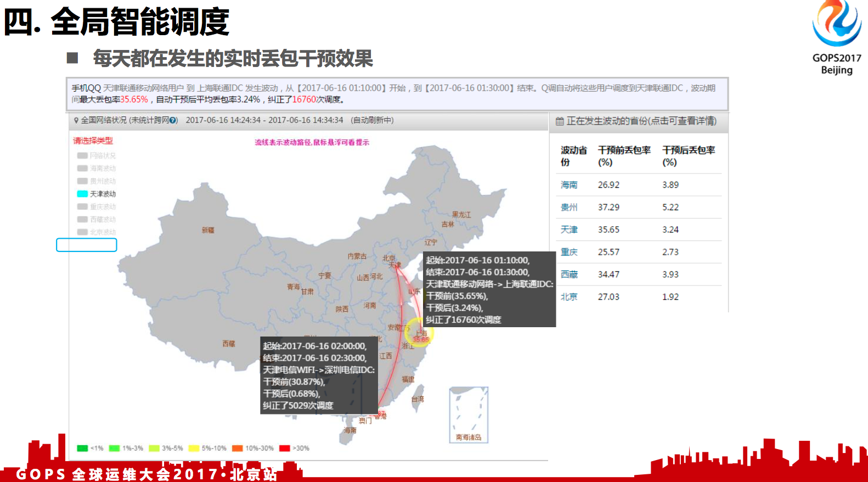Open 北京 province details in table
Viewport: 868px width, 482px height.
pos(569,297)
